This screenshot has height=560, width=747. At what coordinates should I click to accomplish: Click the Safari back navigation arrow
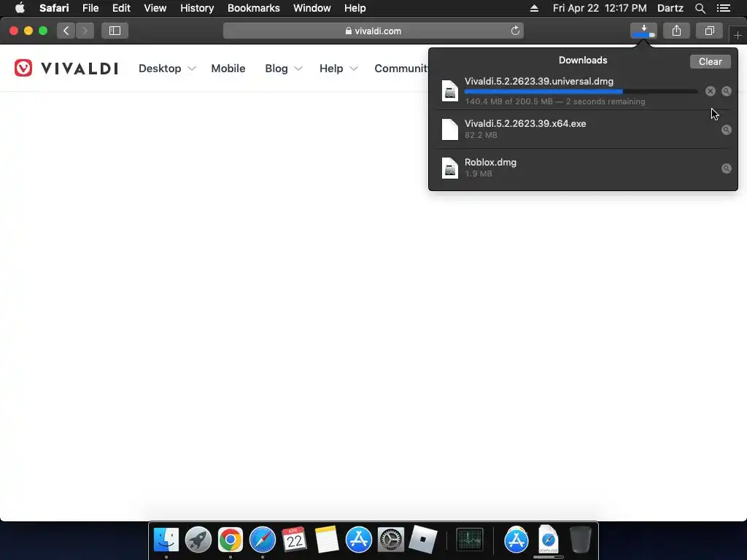[x=66, y=31]
